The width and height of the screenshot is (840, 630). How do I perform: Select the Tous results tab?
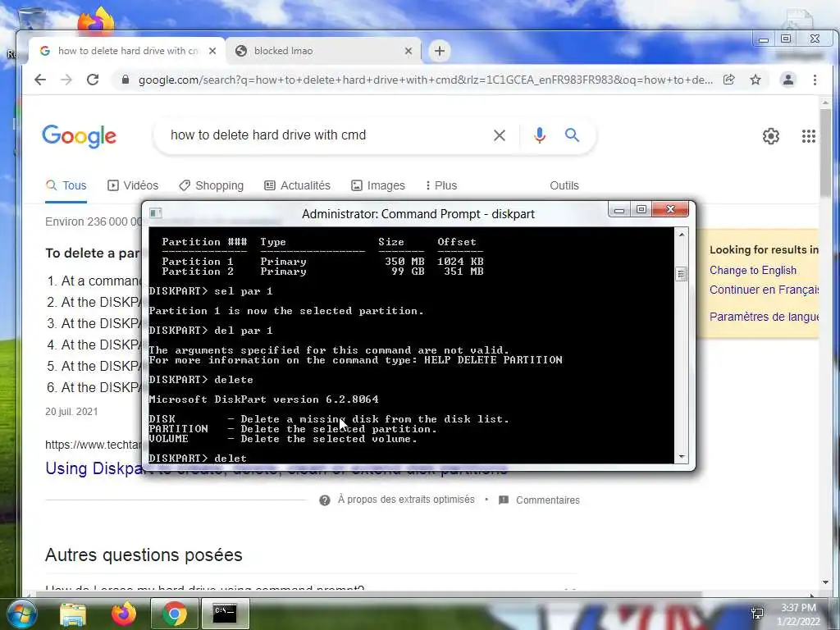pyautogui.click(x=66, y=185)
